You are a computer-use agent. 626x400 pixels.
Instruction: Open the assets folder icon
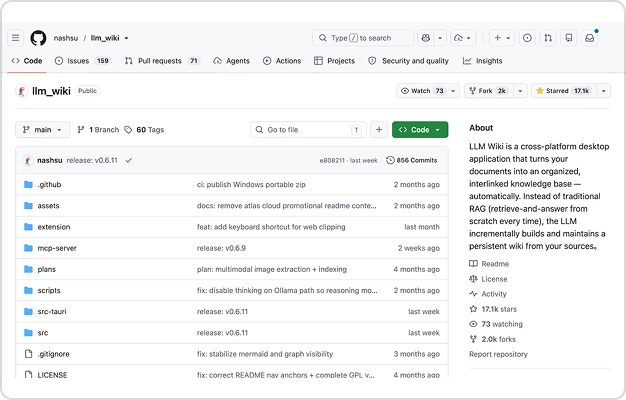coord(28,206)
